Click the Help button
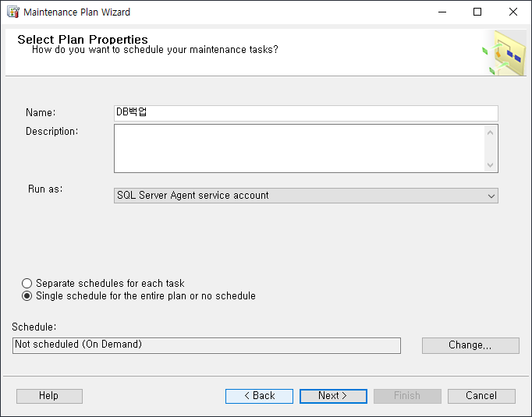The width and height of the screenshot is (532, 417). (49, 396)
